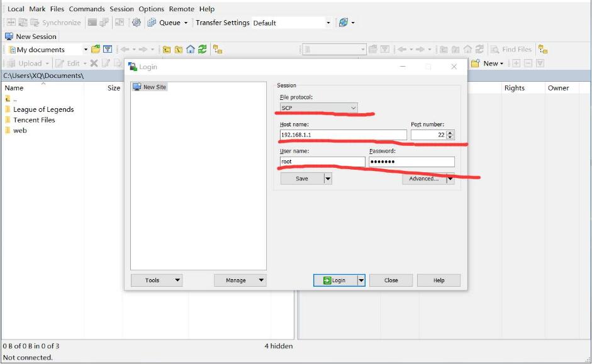Click the local Parent Directory icon

coord(167,50)
